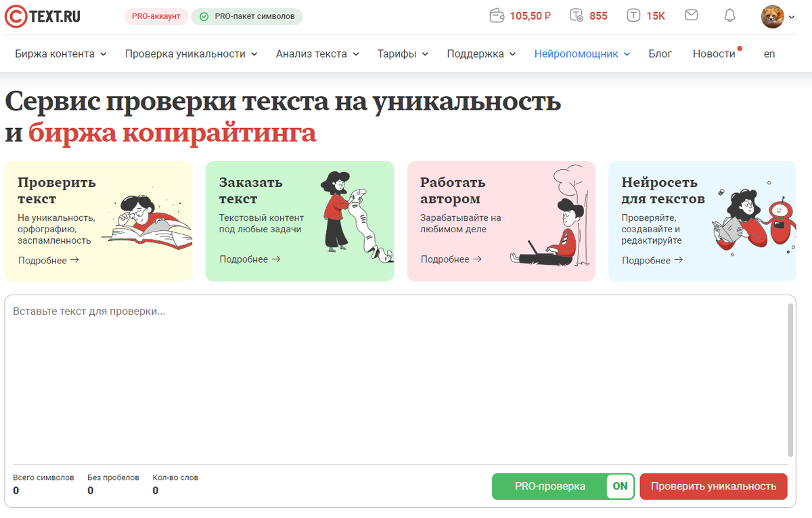Click the green checkmark in PRO-пакет badge

point(204,16)
